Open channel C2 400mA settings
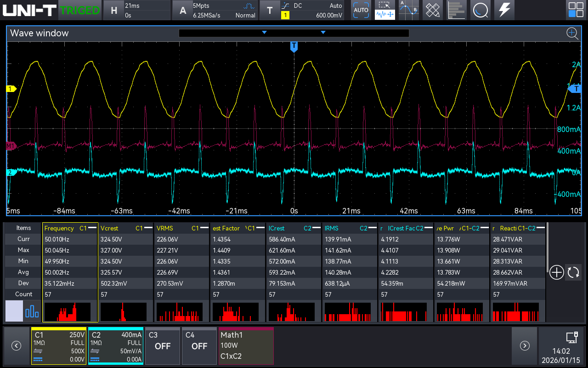588x368 pixels. pos(116,346)
